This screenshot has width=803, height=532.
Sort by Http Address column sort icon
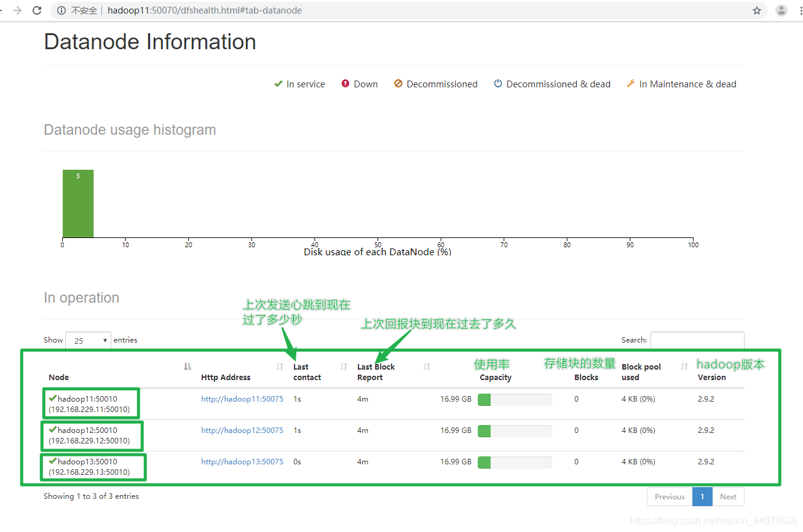(280, 367)
